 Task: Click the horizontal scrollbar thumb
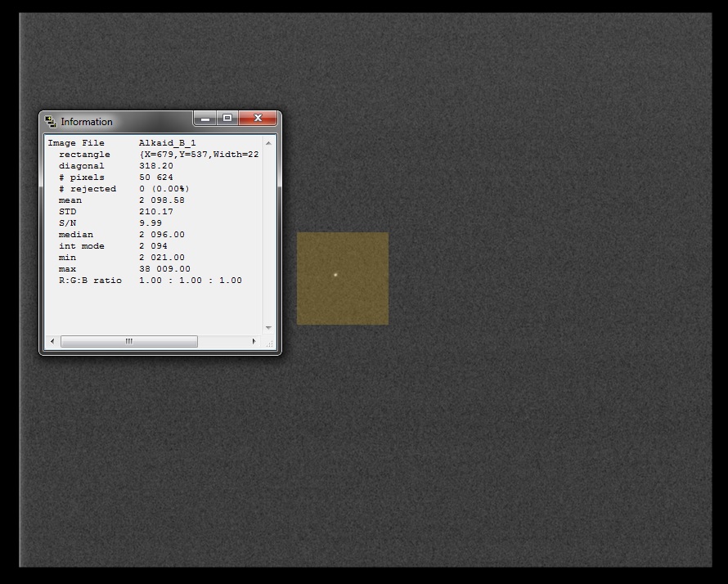[128, 341]
